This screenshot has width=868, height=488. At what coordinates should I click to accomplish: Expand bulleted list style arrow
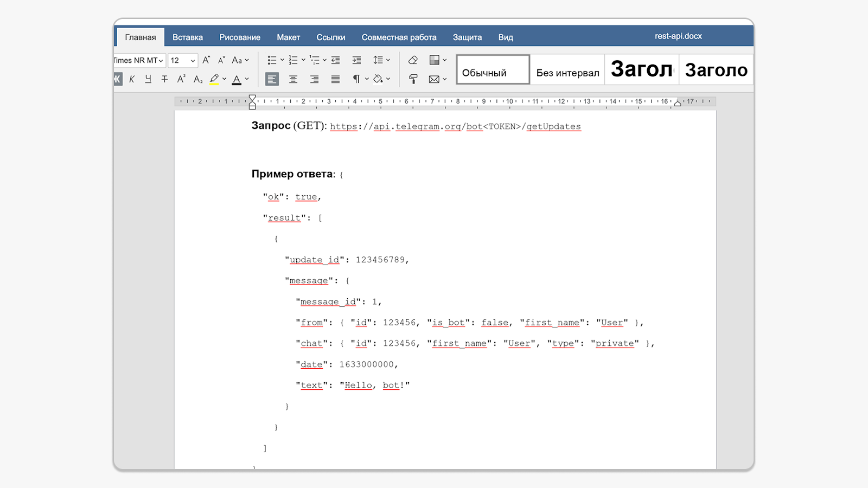coord(282,60)
